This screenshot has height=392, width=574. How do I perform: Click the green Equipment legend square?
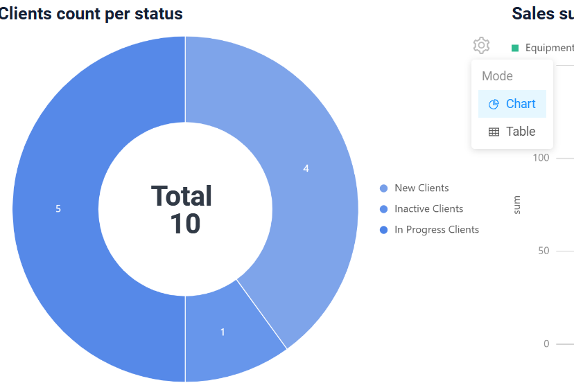[x=515, y=48]
